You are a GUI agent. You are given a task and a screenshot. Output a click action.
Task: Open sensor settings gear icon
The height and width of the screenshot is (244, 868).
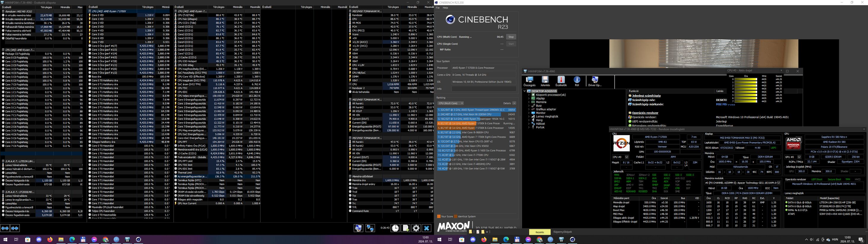(416, 228)
